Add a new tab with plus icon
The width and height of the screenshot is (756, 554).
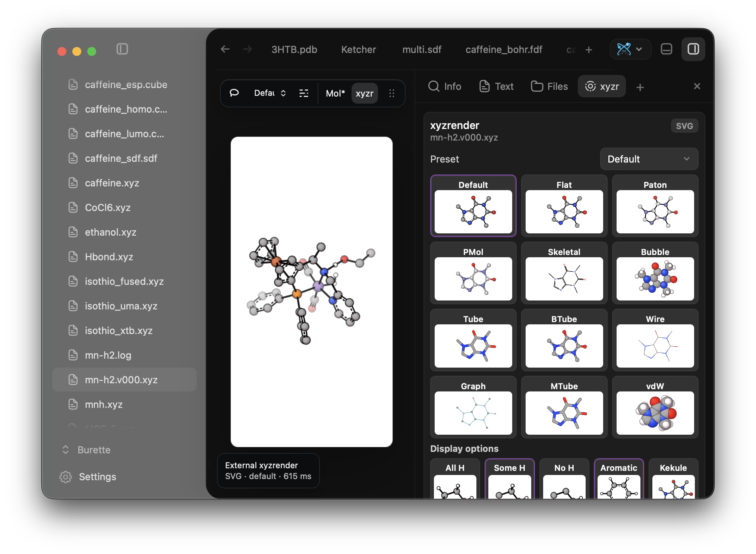589,50
